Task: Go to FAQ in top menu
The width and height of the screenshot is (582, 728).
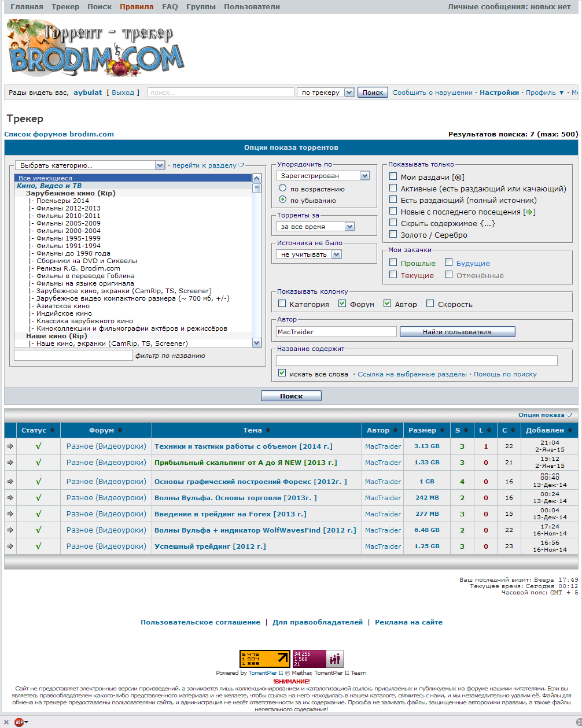Action: click(170, 7)
